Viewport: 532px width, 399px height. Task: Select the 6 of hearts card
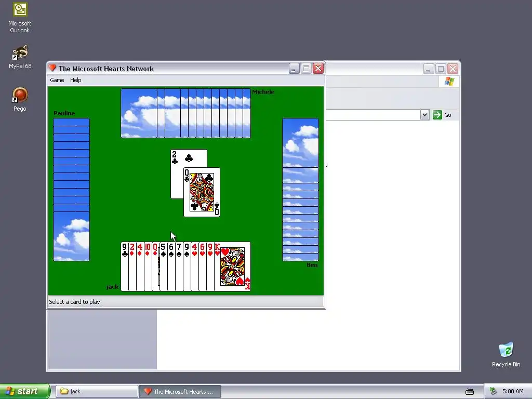point(203,267)
